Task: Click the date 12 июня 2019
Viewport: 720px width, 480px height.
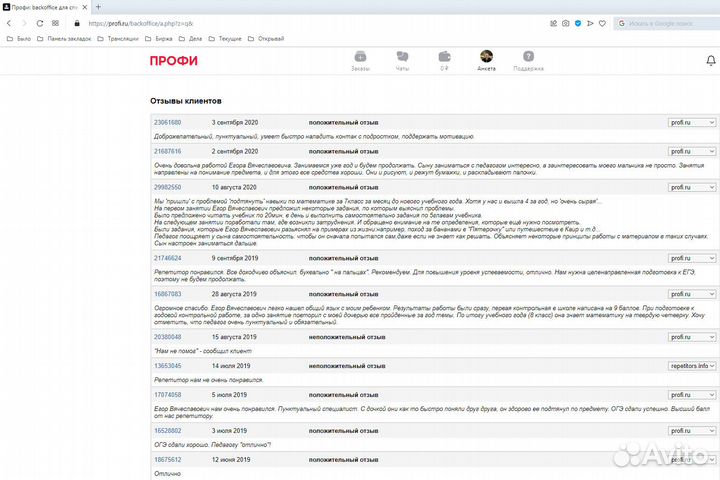Action: coord(231,459)
